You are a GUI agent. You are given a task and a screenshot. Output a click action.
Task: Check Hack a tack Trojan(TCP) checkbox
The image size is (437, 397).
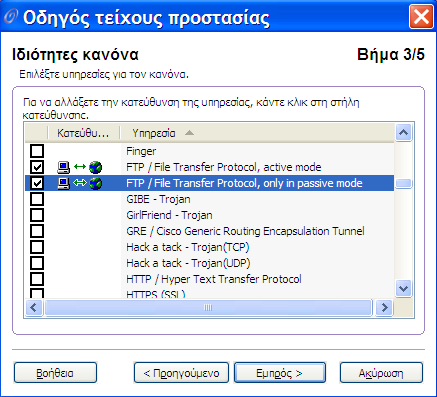click(37, 247)
